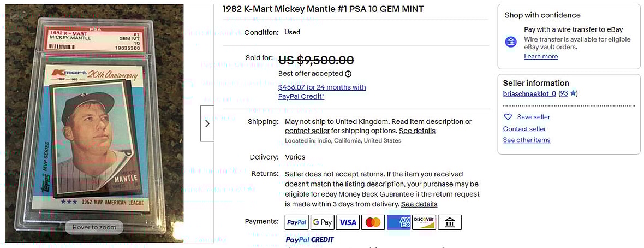Click the info icon beside Best offer accepted
The height and width of the screenshot is (248, 644).
[348, 74]
